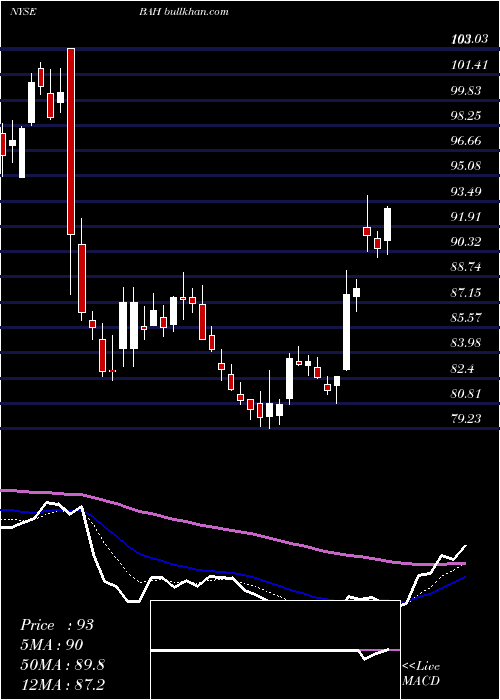
Task: Select the 87.15 price level label
Action: pyautogui.click(x=467, y=292)
